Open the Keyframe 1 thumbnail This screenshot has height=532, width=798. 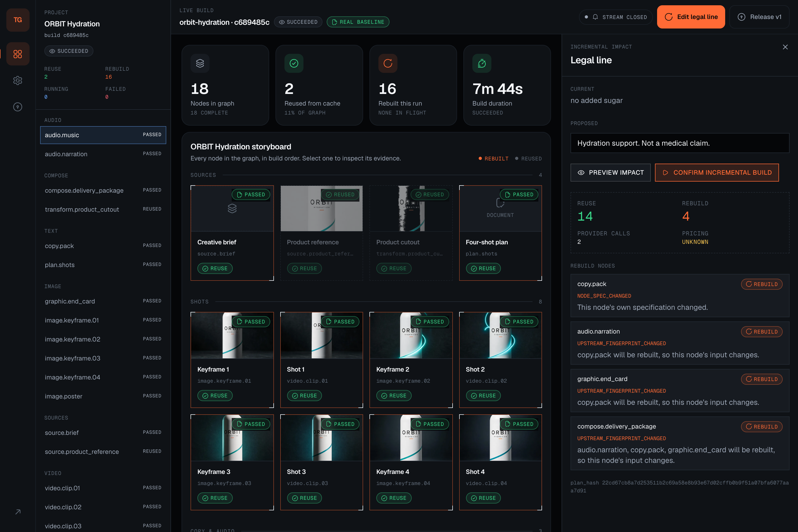pos(232,336)
